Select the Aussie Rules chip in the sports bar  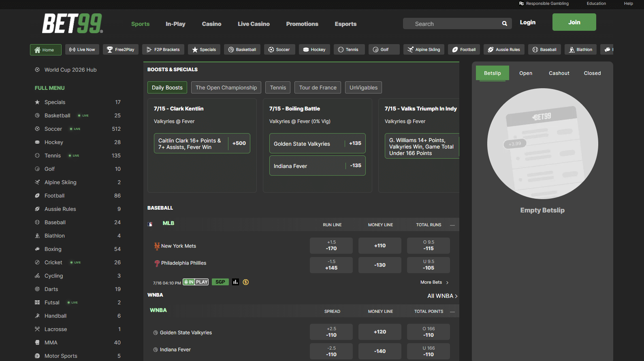tap(504, 50)
